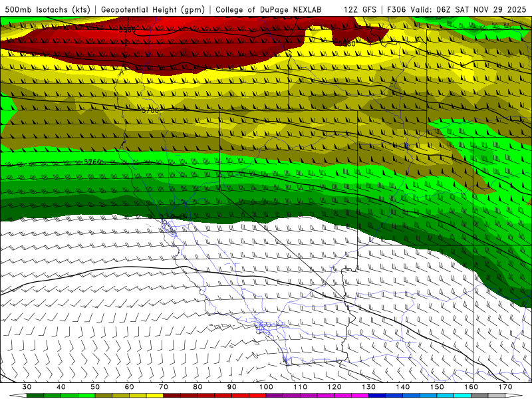The width and height of the screenshot is (532, 399).
Task: Click the '120' value on the color scale
Action: [334, 387]
